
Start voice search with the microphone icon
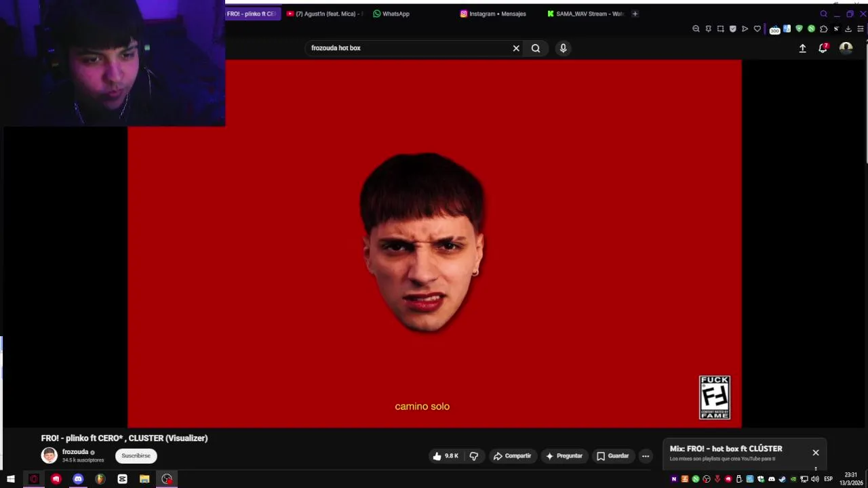click(x=563, y=48)
